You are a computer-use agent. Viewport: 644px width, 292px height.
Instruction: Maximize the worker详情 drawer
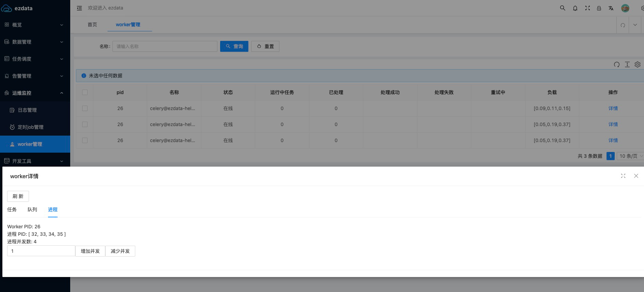pos(623,176)
